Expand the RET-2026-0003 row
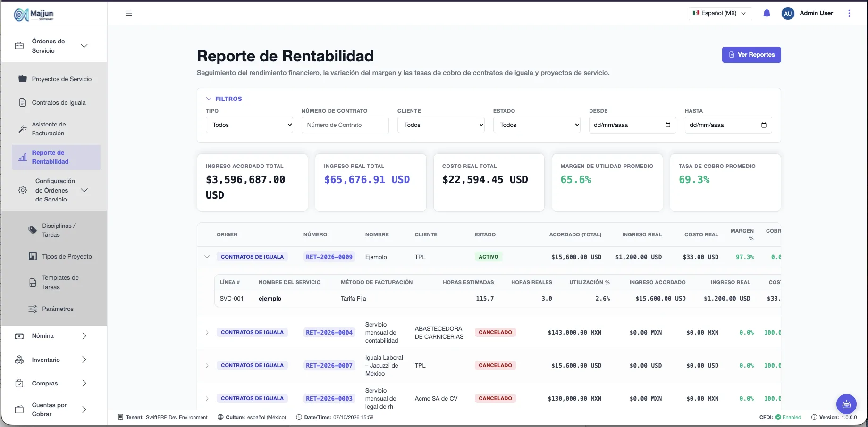This screenshot has width=868, height=427. pyautogui.click(x=207, y=399)
